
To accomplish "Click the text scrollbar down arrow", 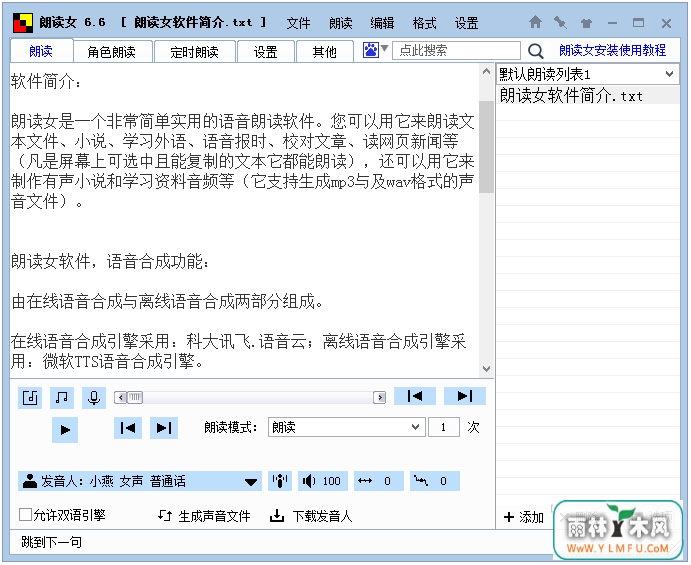I will (x=486, y=369).
